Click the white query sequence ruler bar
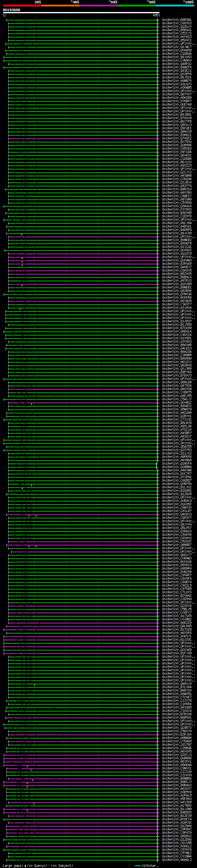Screen dimensions: 197x868 pos(81,13)
